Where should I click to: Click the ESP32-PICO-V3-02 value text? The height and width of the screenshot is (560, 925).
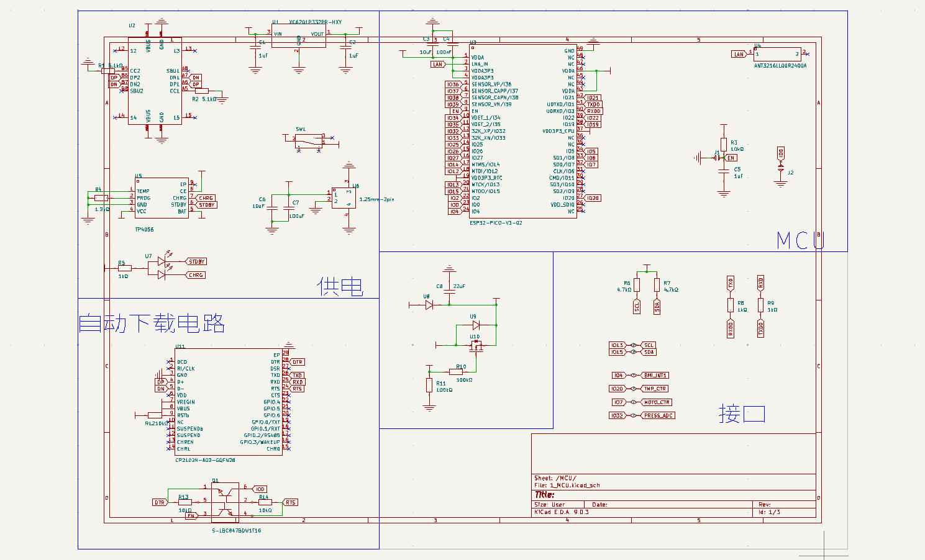coord(496,222)
